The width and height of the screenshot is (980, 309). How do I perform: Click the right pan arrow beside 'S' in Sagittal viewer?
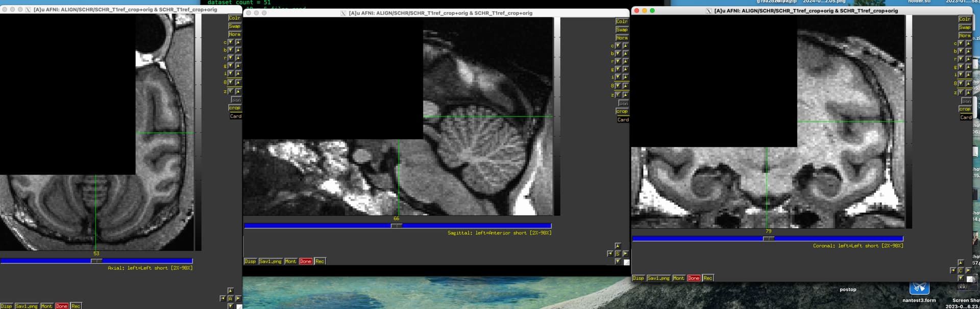point(625,253)
